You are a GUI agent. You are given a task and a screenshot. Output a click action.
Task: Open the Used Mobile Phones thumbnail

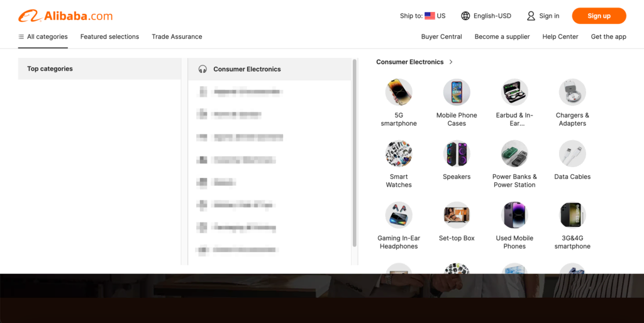click(514, 216)
